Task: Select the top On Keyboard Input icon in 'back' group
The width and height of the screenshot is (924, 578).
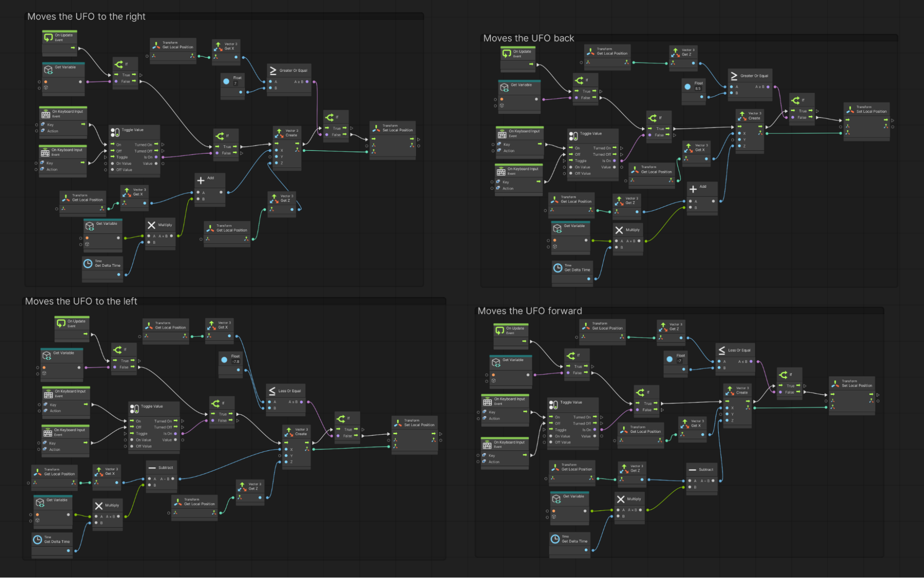Action: click(502, 134)
